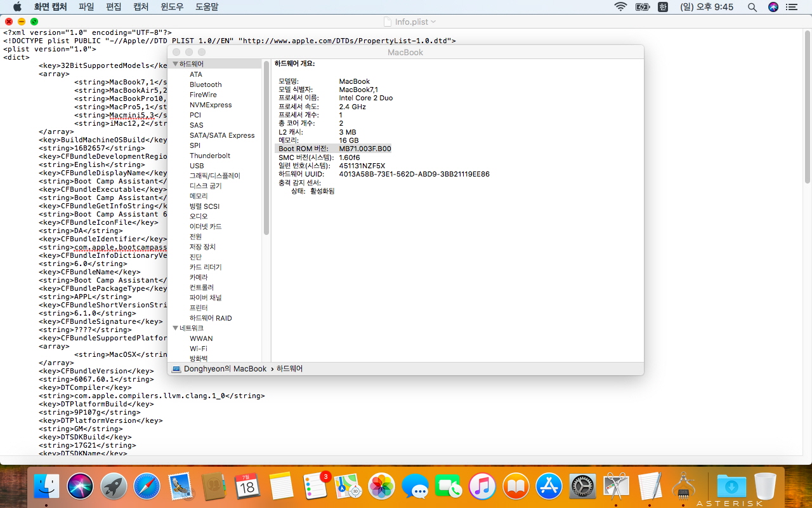Open Notes app in Dock
Viewport: 812px width, 508px height.
tap(282, 487)
